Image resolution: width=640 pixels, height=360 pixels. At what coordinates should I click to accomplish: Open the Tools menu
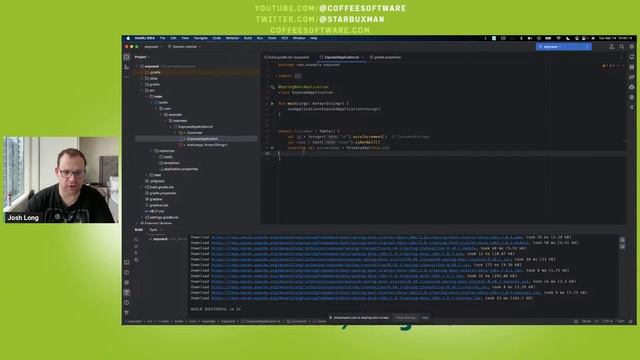(272, 38)
